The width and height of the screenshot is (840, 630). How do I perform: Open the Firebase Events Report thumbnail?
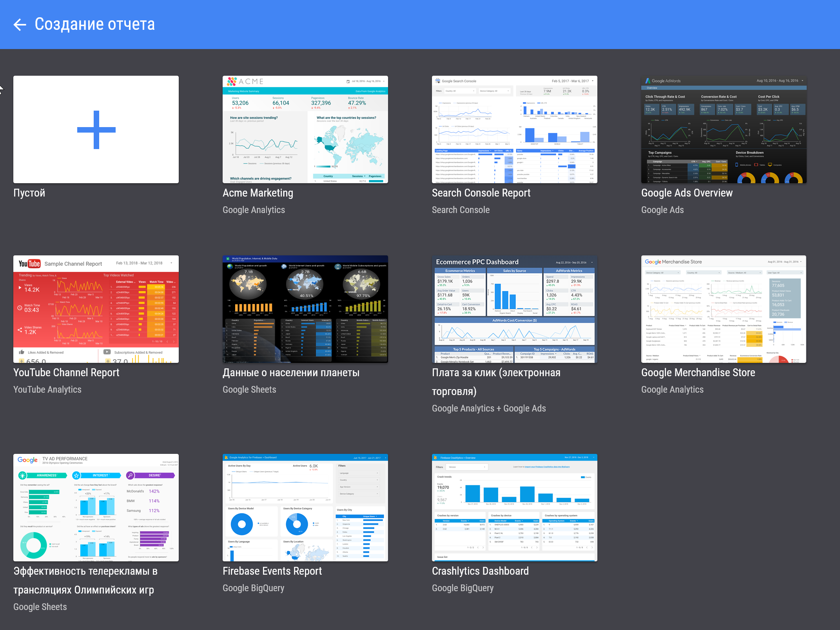coord(305,508)
